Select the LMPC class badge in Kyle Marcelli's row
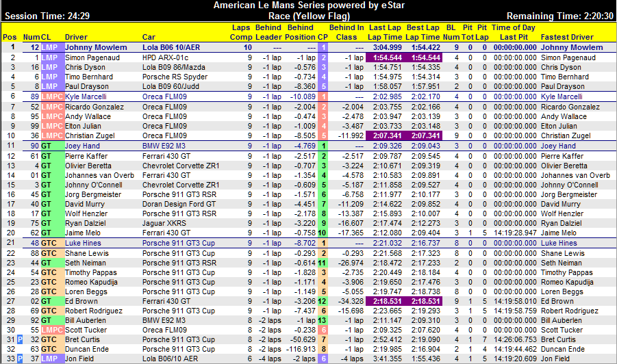 pos(52,97)
